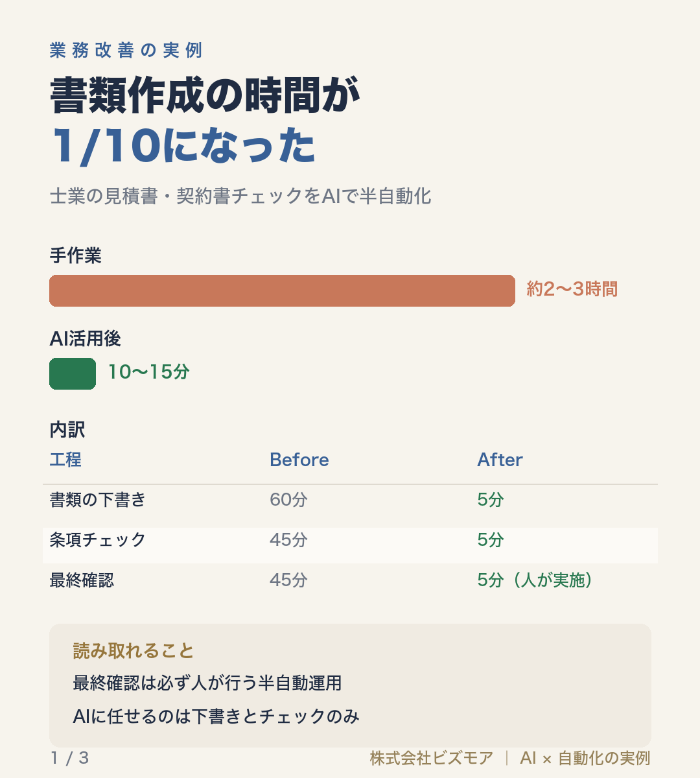Click the blue 1/10になった headline
Screen dimensions: 700x778
[x=183, y=145]
